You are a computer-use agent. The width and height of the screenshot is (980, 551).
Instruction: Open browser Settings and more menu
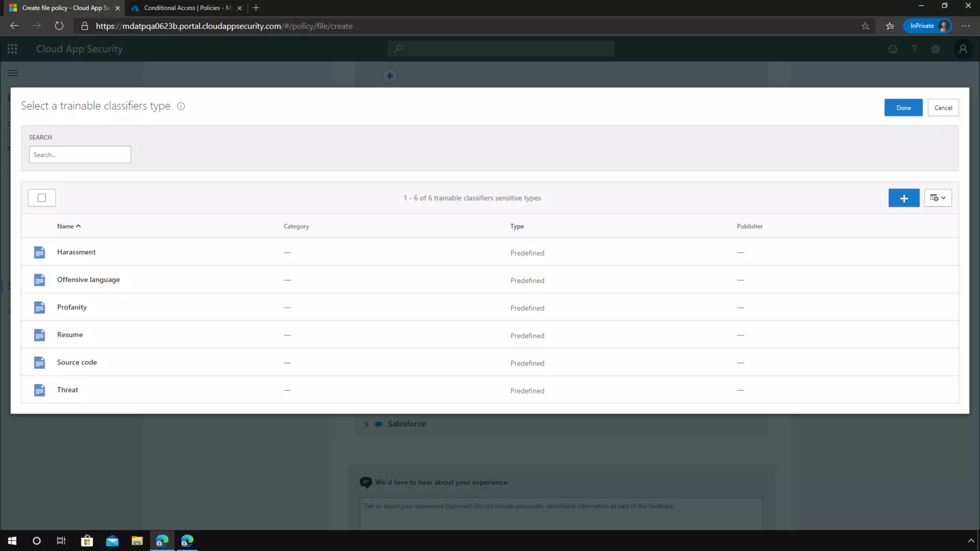pos(965,26)
